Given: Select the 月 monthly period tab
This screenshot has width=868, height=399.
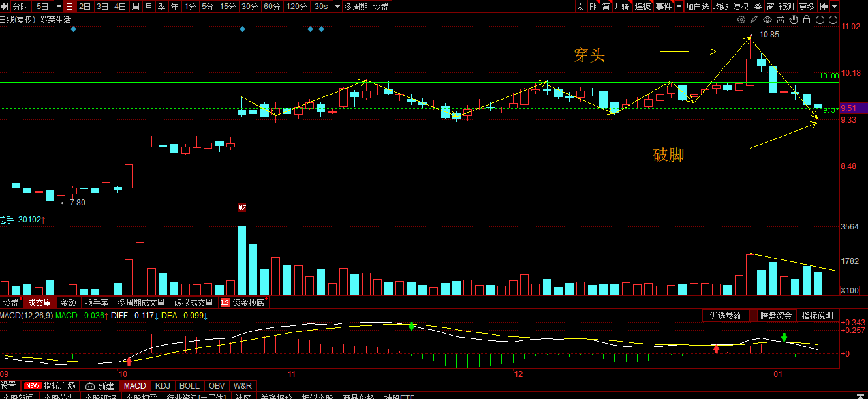Looking at the screenshot, I should tap(148, 7).
